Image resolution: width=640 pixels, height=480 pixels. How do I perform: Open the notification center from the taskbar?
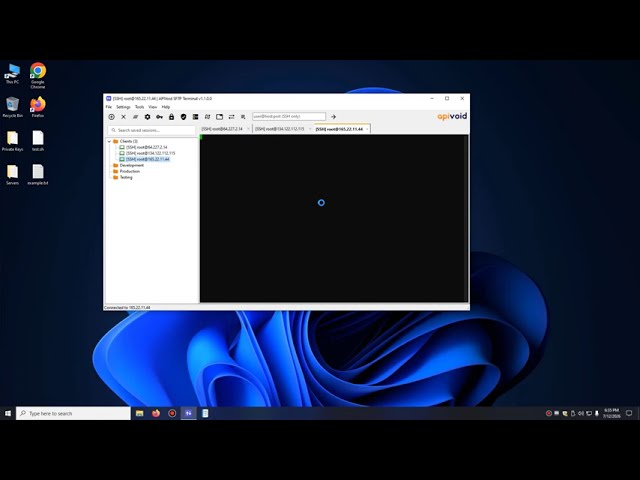pos(629,413)
